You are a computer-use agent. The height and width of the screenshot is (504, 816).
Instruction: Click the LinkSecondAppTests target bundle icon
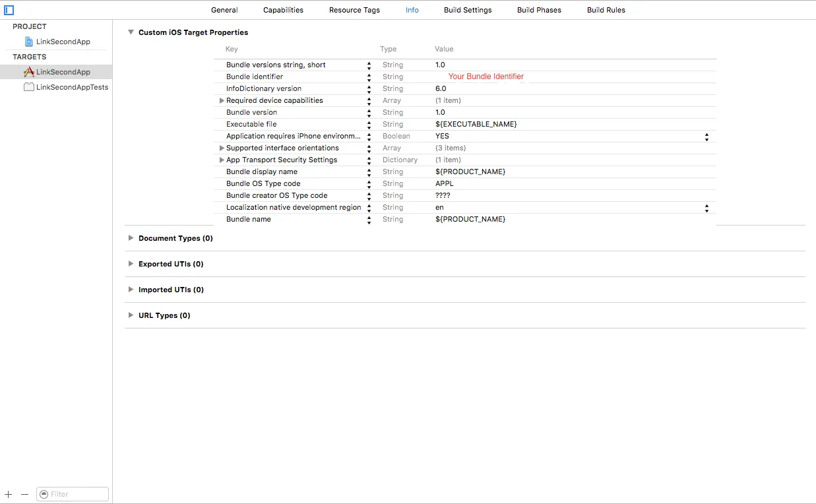point(29,87)
